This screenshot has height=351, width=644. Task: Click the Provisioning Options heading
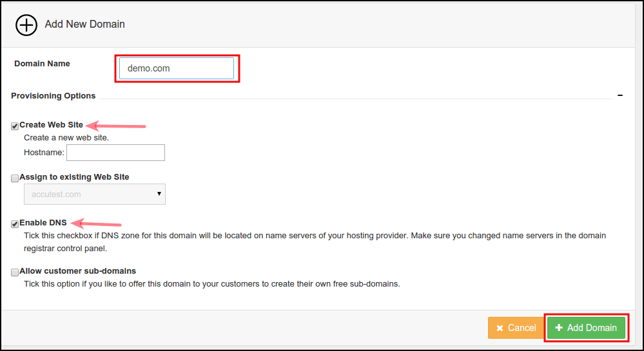tap(54, 96)
